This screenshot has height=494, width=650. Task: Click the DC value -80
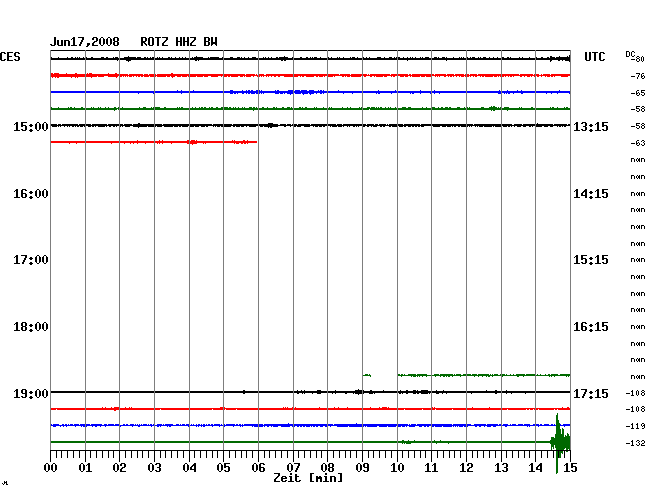pyautogui.click(x=638, y=59)
